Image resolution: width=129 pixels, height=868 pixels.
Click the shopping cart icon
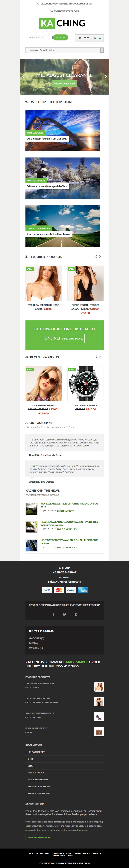pos(80,38)
